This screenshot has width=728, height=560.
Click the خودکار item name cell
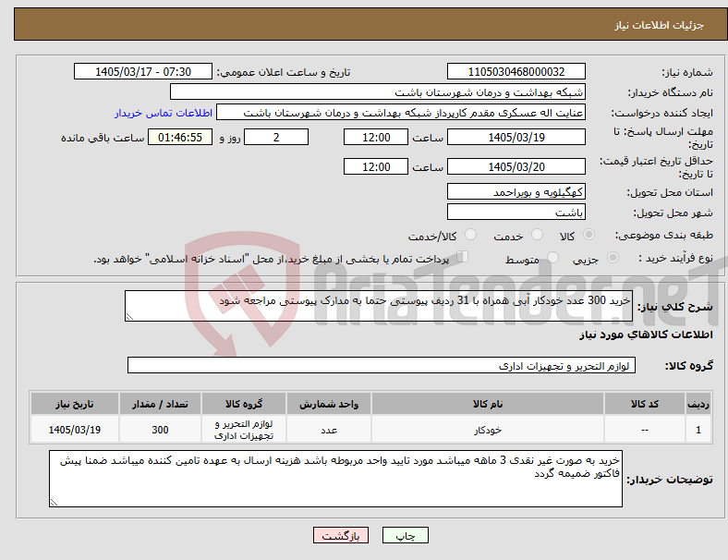[x=488, y=430]
